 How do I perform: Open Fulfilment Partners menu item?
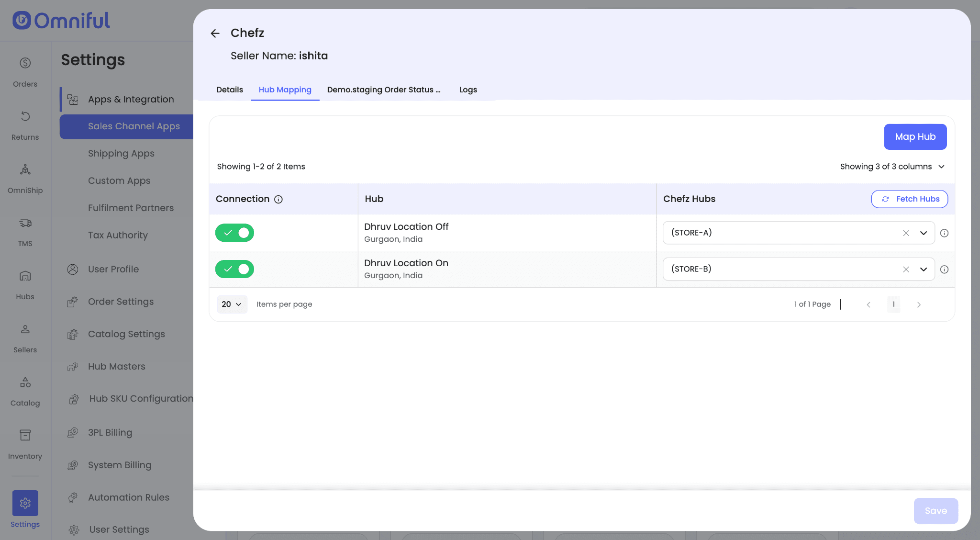[x=131, y=208]
